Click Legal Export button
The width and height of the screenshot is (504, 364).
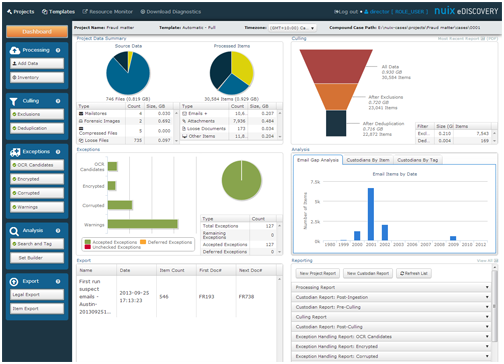click(37, 295)
